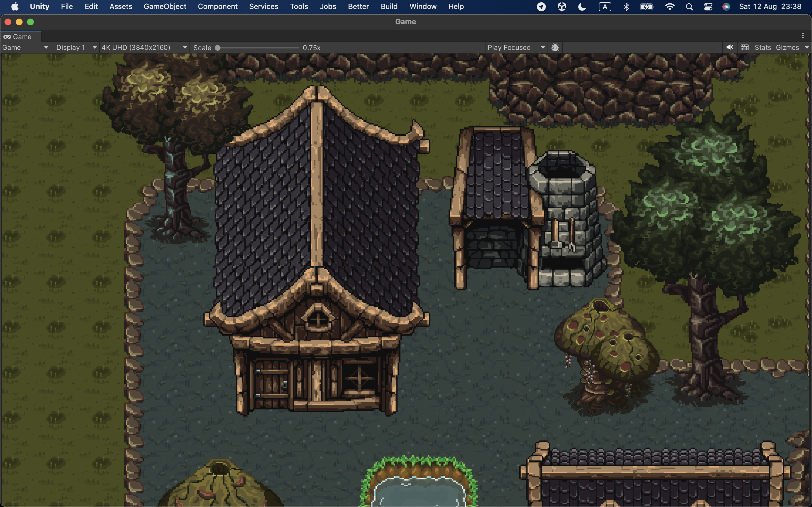Click the Unity Hub menu bar icon

click(x=562, y=6)
